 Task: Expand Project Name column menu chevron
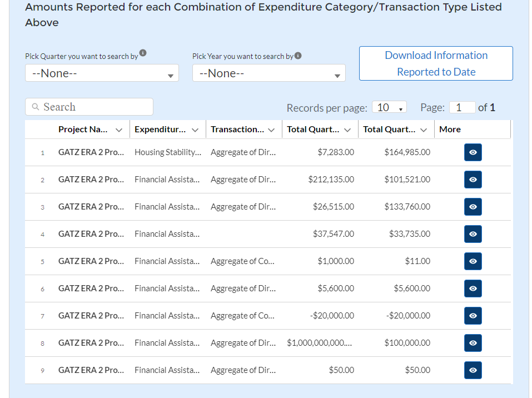click(118, 130)
